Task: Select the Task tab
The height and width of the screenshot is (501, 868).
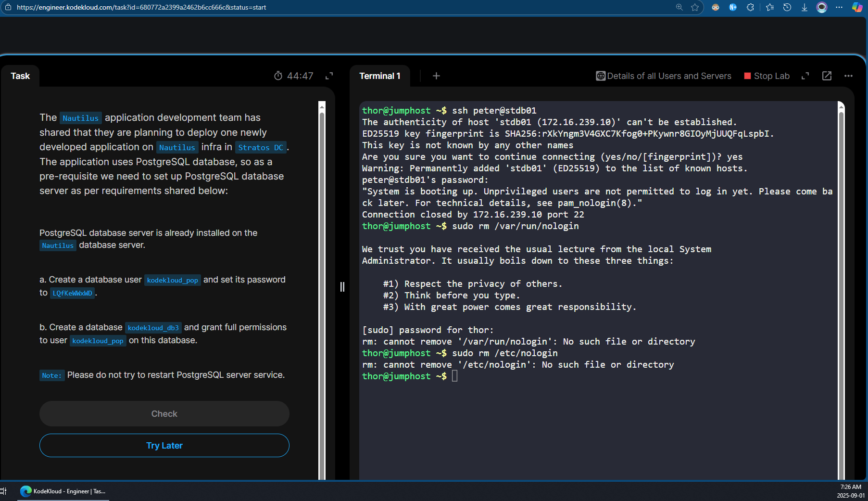Action: (20, 76)
